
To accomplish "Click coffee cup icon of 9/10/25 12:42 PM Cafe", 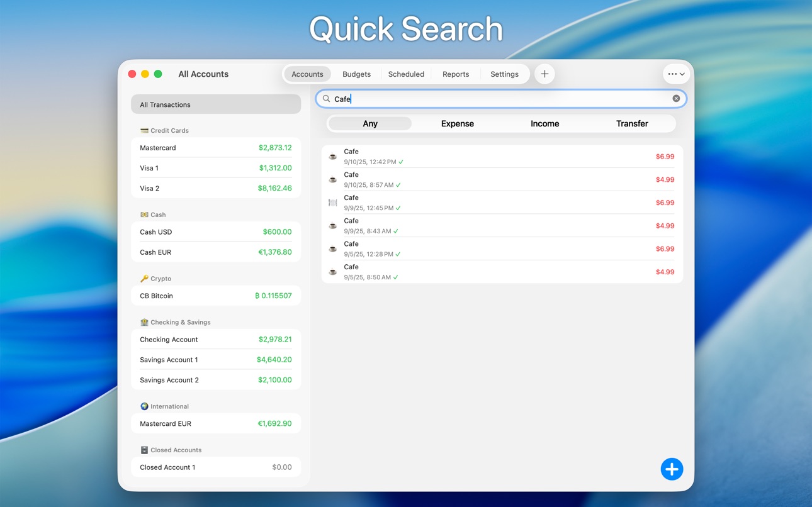I will pyautogui.click(x=333, y=157).
